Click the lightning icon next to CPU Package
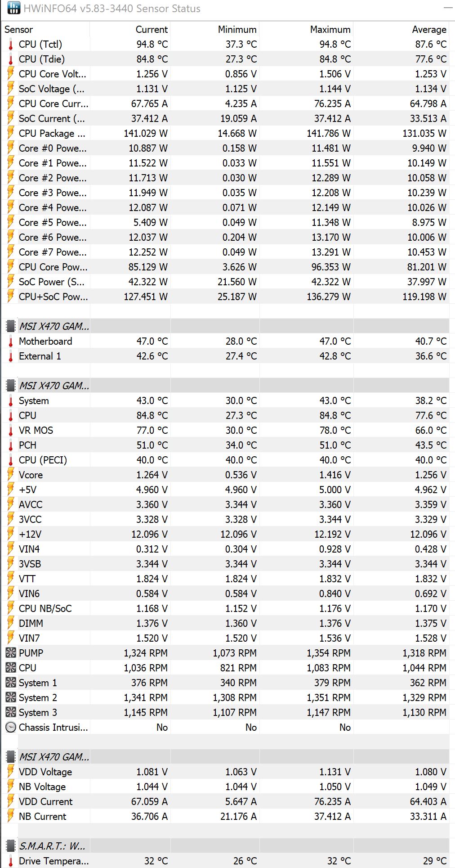455x868 pixels. 11,133
